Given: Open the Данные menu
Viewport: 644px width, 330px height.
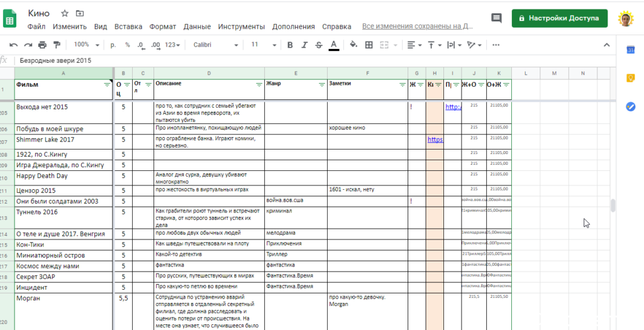Looking at the screenshot, I should click(197, 26).
